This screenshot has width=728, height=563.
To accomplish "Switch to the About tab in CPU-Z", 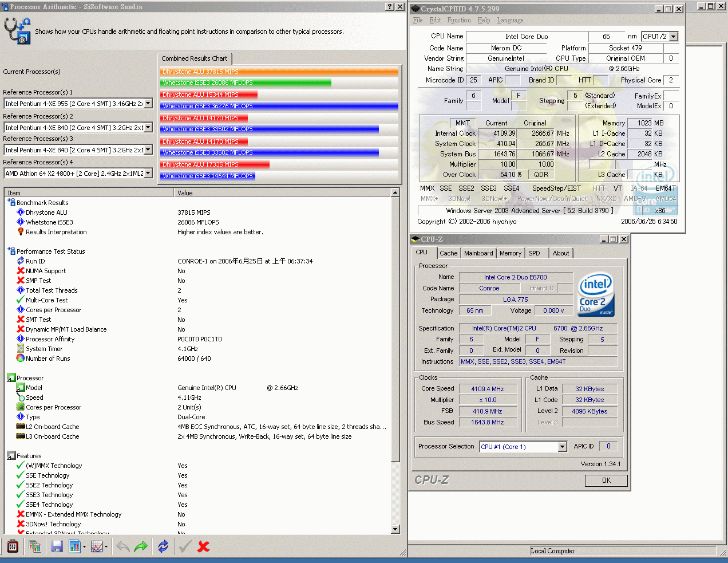I will 561,253.
